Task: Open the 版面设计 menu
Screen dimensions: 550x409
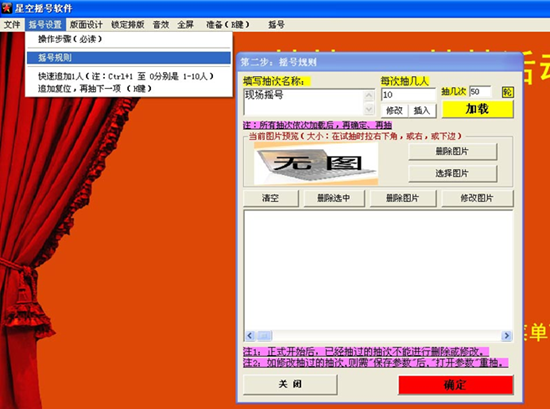Action: point(86,25)
